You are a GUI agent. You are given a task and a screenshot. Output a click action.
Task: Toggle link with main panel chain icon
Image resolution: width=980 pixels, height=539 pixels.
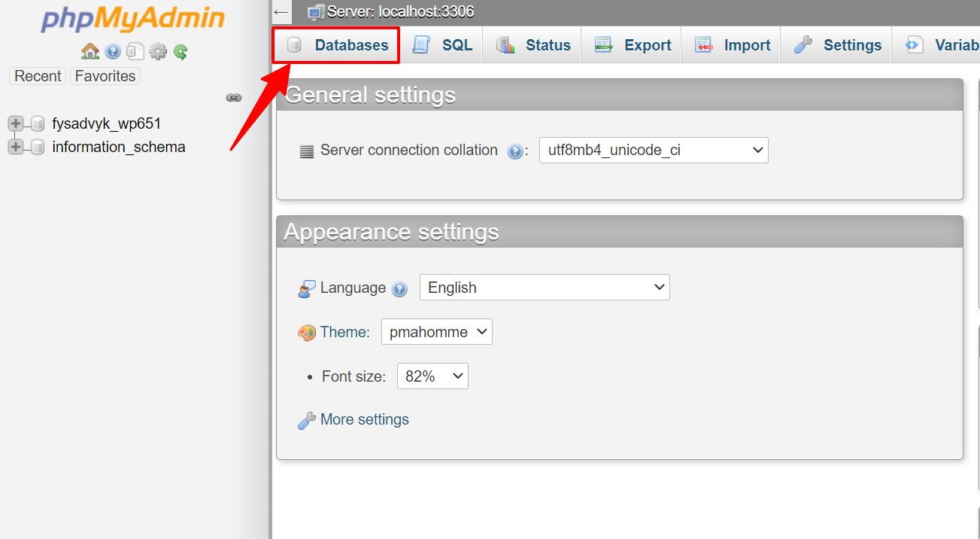tap(234, 97)
